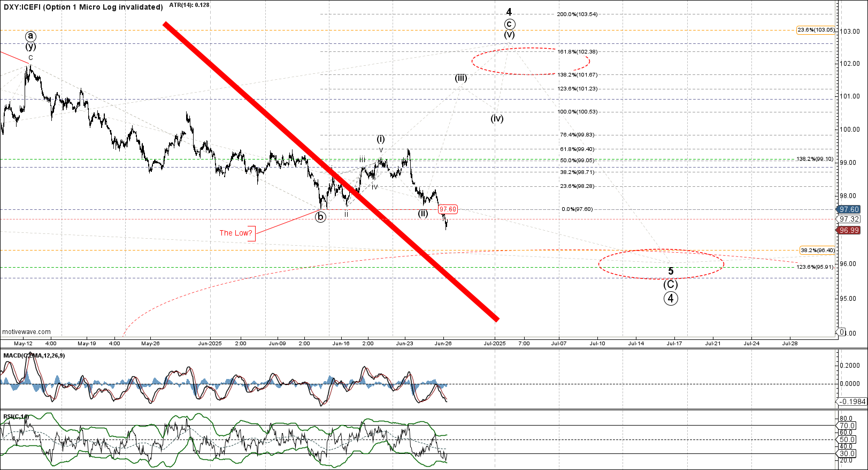Select the wave (iv) label
The width and height of the screenshot is (868, 470).
[x=497, y=118]
